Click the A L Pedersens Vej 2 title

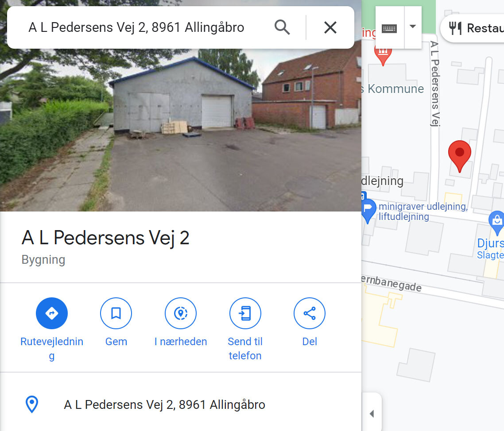point(105,238)
